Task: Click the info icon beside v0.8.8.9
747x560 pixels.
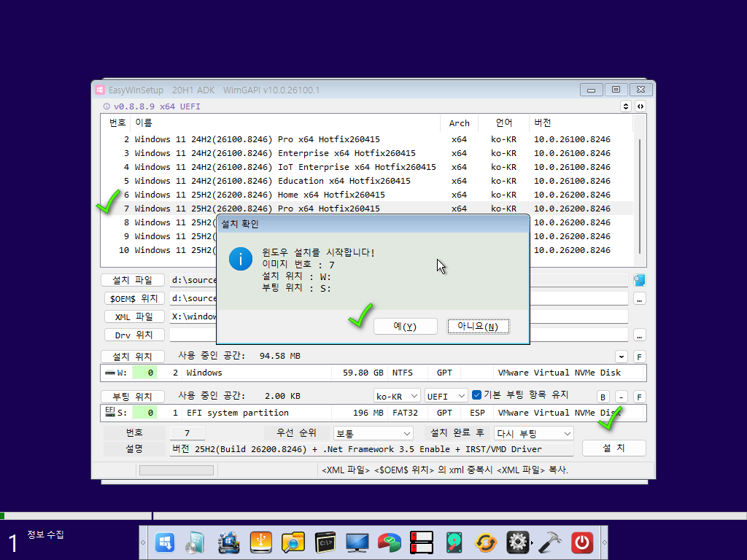Action: pos(107,106)
